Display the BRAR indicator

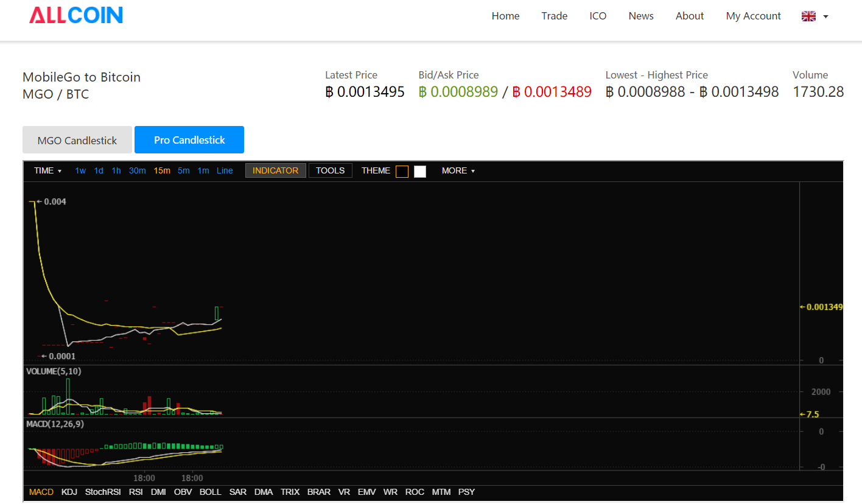point(319,492)
